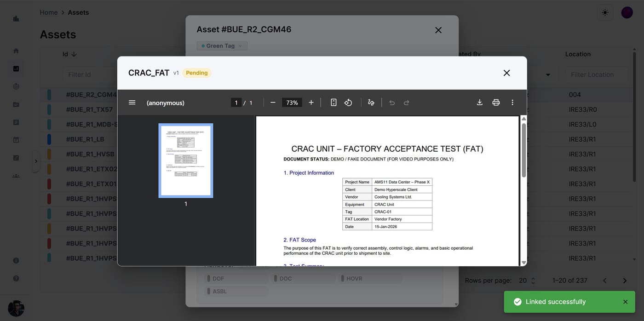
Task: Open asset row #BUE_R1_TX57
Action: [89, 109]
